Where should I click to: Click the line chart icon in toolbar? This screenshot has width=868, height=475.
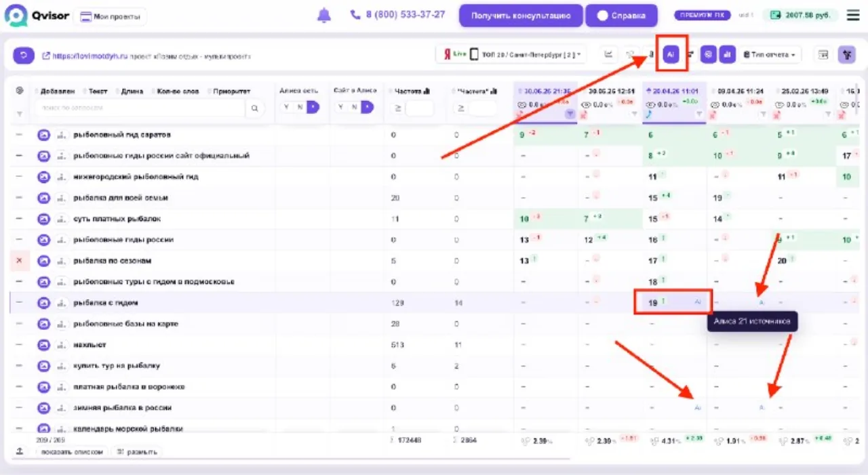coord(609,55)
